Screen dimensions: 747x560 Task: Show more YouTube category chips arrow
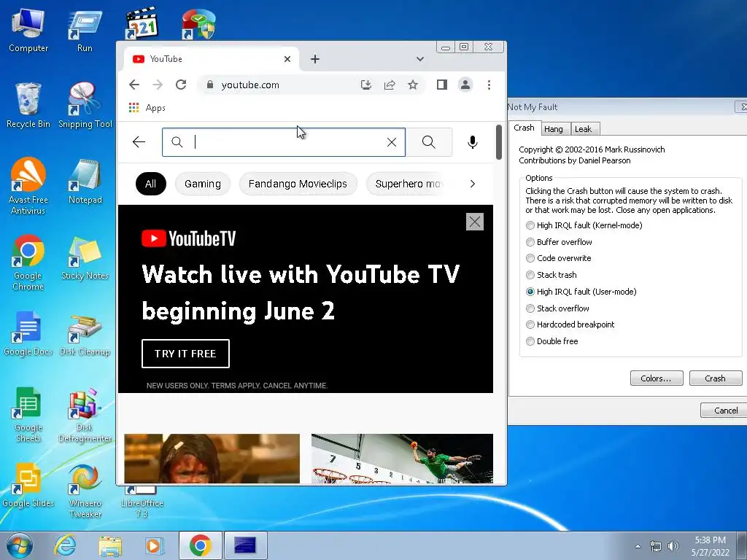[472, 184]
